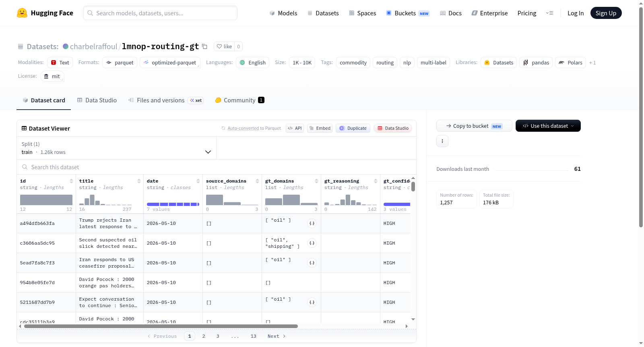The width and height of the screenshot is (644, 347).
Task: Expand the Split train selector
Action: pyautogui.click(x=117, y=148)
